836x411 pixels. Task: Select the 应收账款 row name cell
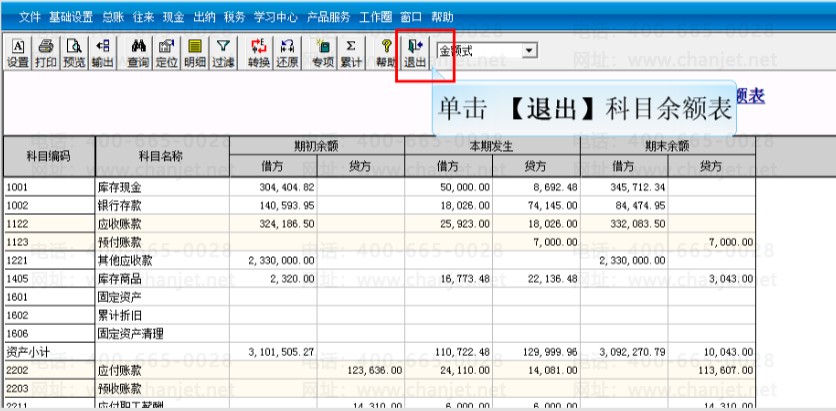(x=162, y=224)
